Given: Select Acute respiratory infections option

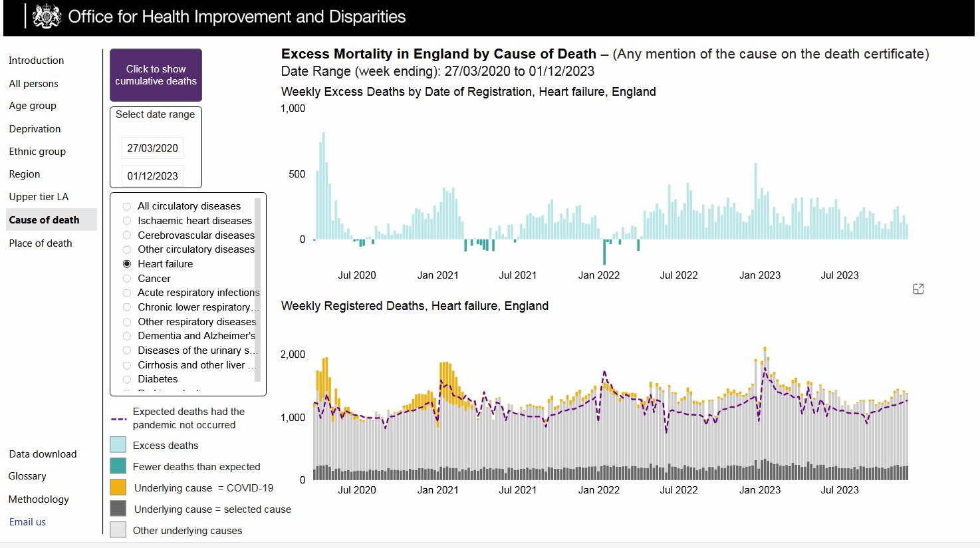Looking at the screenshot, I should pyautogui.click(x=127, y=293).
